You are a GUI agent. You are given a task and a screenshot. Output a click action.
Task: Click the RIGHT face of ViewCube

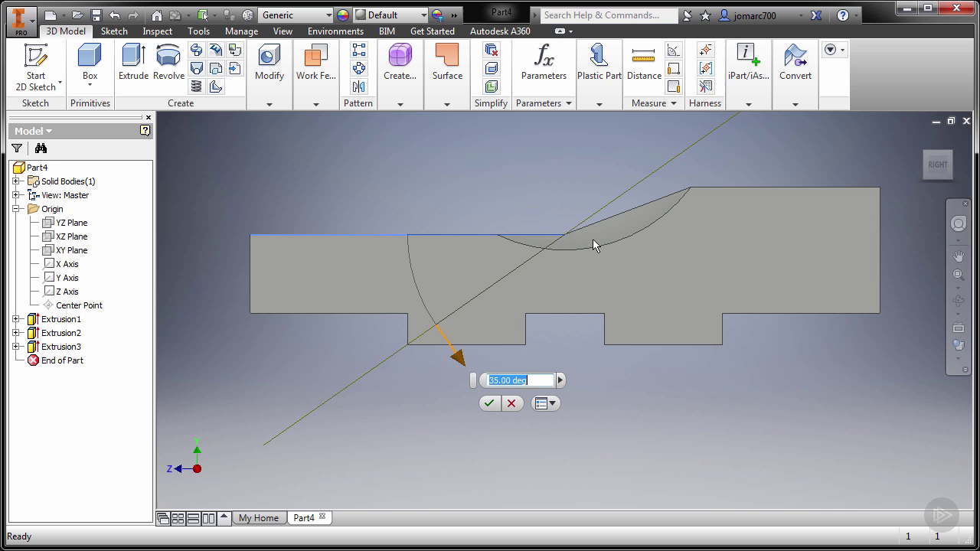coord(937,165)
